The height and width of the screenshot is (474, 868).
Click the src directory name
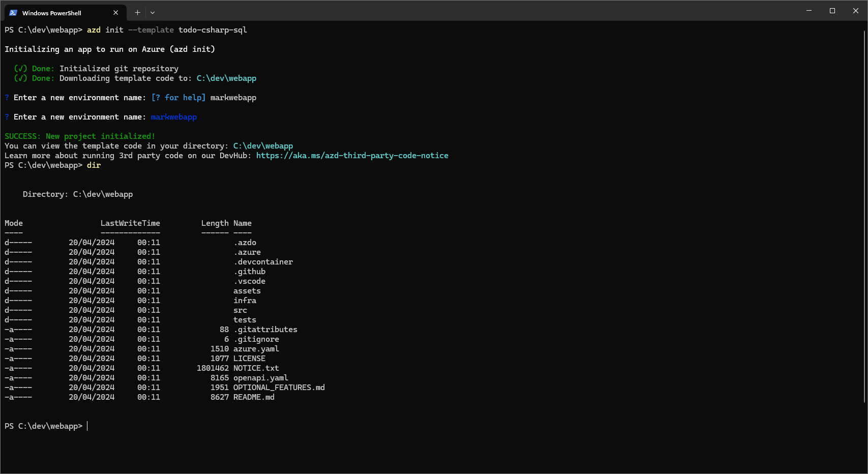[240, 310]
